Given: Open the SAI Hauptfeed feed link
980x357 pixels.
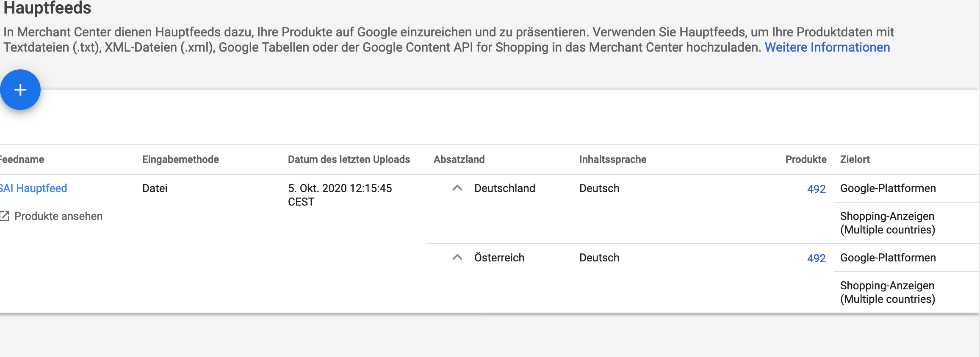Looking at the screenshot, I should click(33, 188).
